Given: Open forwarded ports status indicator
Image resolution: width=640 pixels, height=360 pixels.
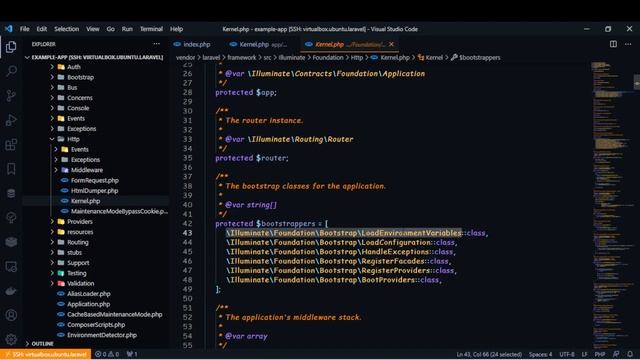Looking at the screenshot, I should point(132,354).
